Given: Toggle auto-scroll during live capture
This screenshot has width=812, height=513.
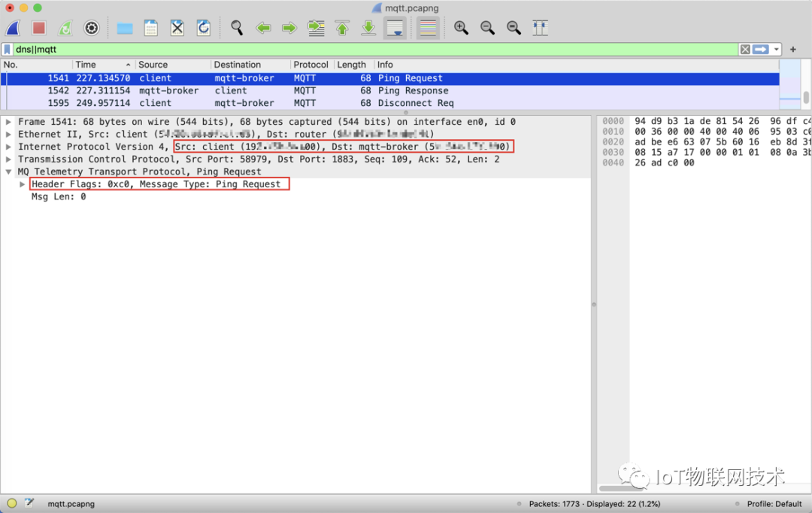Looking at the screenshot, I should click(x=395, y=29).
